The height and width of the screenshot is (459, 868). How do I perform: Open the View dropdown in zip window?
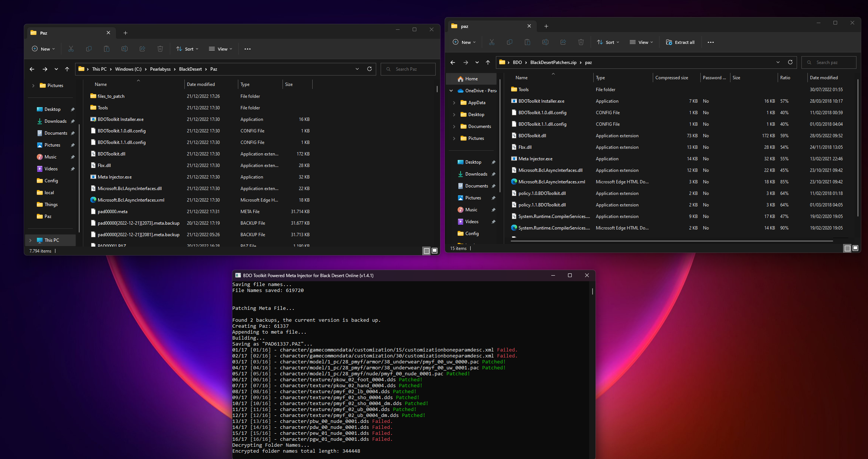(x=641, y=42)
